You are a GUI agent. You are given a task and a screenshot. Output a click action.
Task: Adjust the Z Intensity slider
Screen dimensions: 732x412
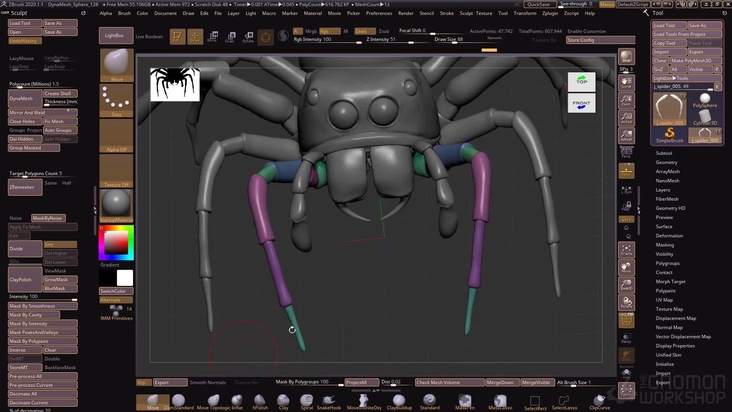395,40
